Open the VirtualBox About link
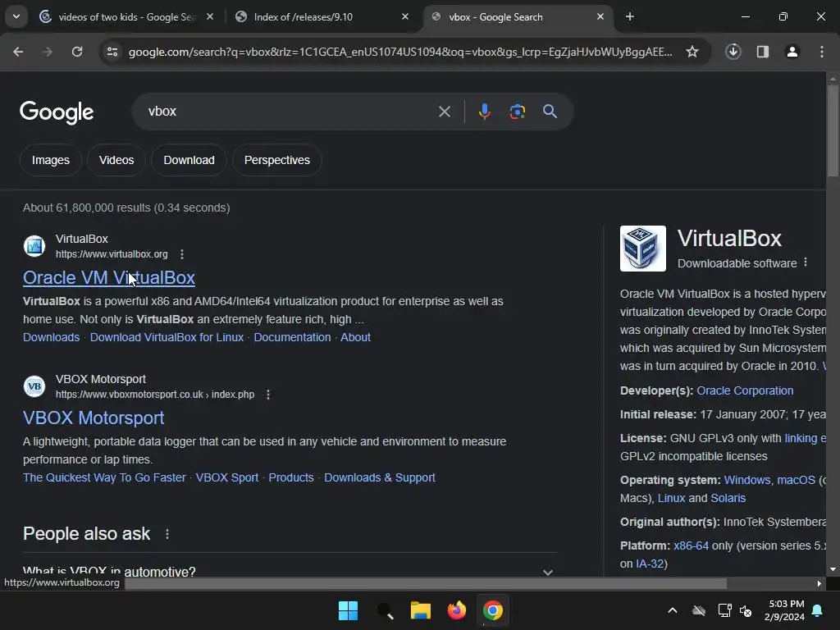This screenshot has width=840, height=630. 355,337
